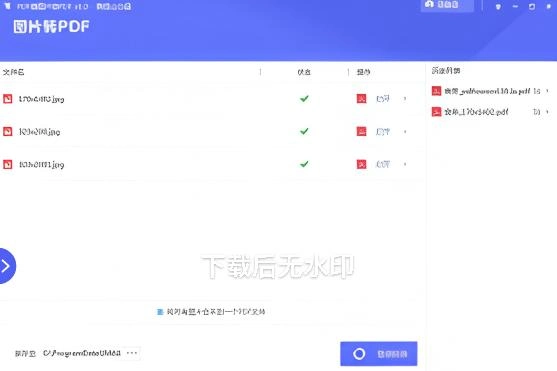557x371 pixels.
Task: Click the image file icon of the first jpg row
Action: [x=7, y=99]
